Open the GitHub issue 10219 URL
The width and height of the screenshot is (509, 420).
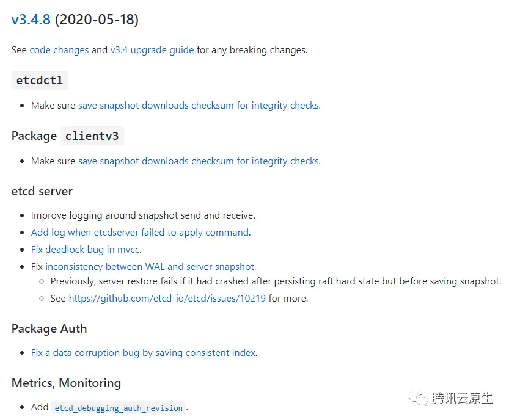tap(167, 299)
